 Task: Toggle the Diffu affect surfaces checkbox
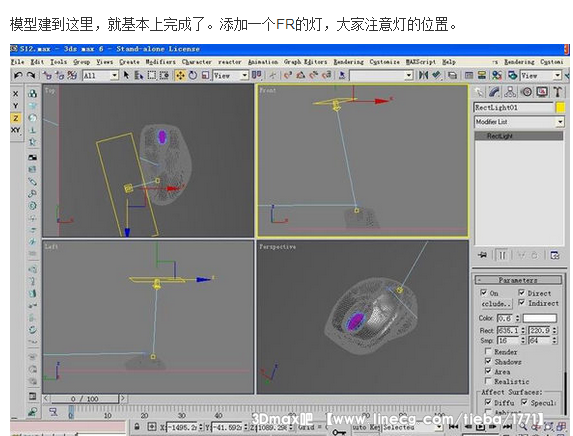[488, 402]
